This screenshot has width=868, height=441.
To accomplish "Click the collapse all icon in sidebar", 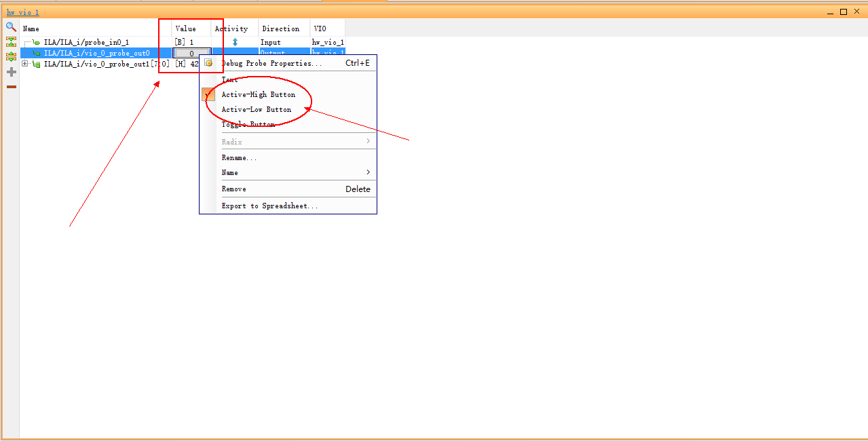I will pyautogui.click(x=11, y=42).
